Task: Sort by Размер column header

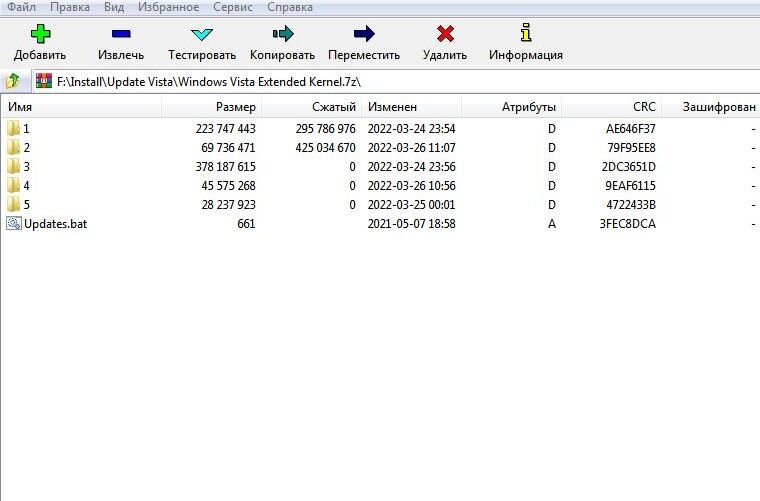Action: pos(212,107)
